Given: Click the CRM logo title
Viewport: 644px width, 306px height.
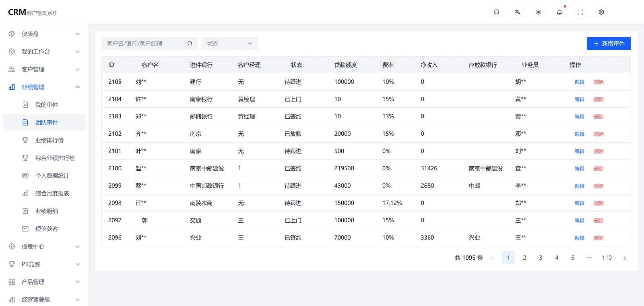Looking at the screenshot, I should (x=32, y=12).
